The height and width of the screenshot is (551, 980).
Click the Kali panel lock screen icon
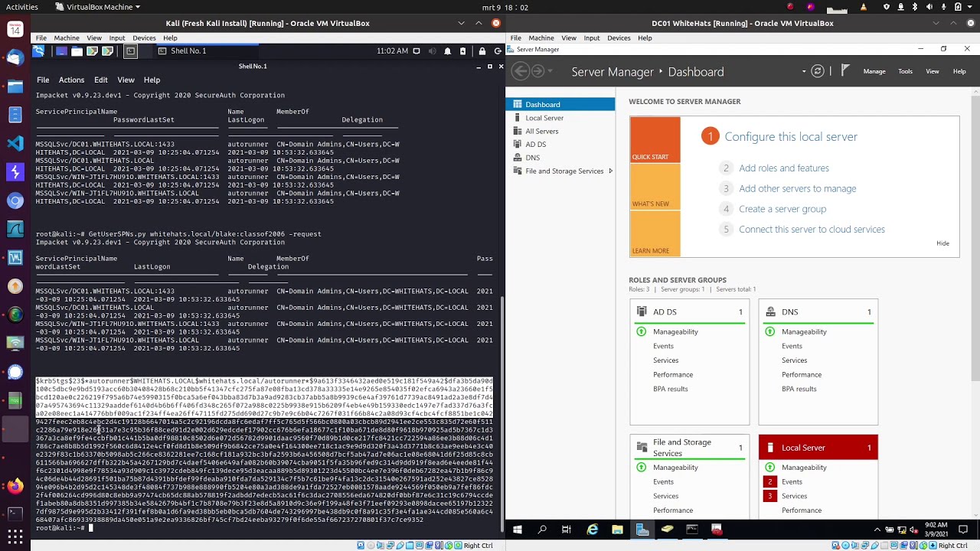[x=482, y=51]
